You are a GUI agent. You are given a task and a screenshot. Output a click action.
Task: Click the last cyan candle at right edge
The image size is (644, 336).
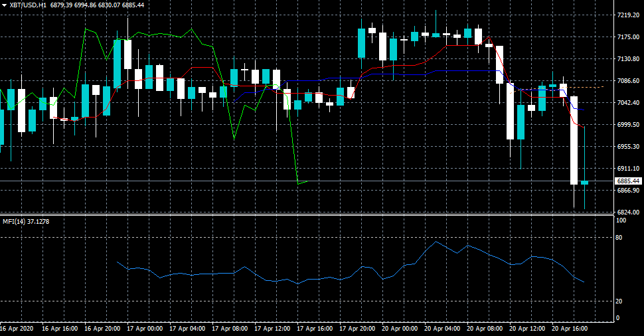[x=584, y=182]
